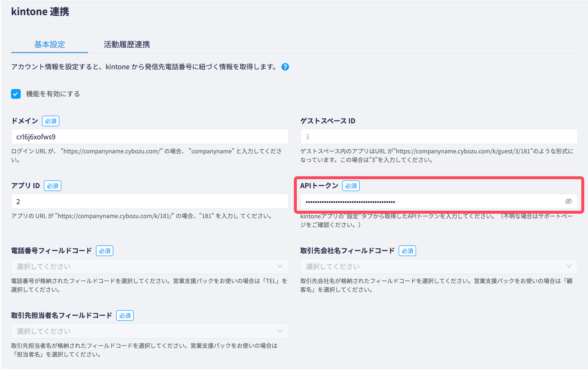Click the 必須 badge next to APIトークン

coord(351,186)
